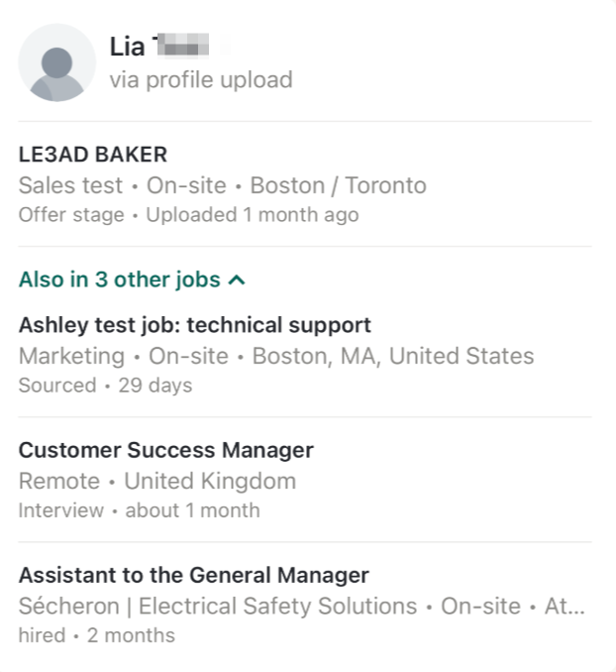
Task: Click the "Boston / Toronto" location text
Action: pos(338,185)
